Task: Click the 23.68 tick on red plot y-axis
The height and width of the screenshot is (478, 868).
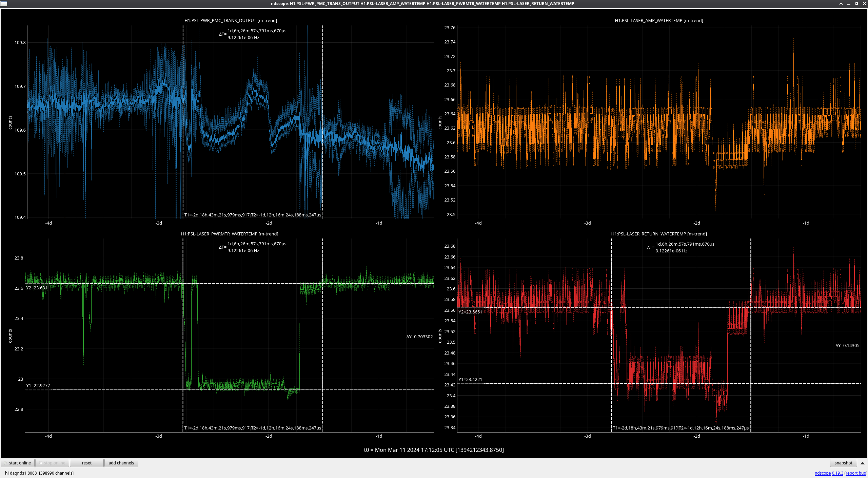Action: click(x=450, y=246)
